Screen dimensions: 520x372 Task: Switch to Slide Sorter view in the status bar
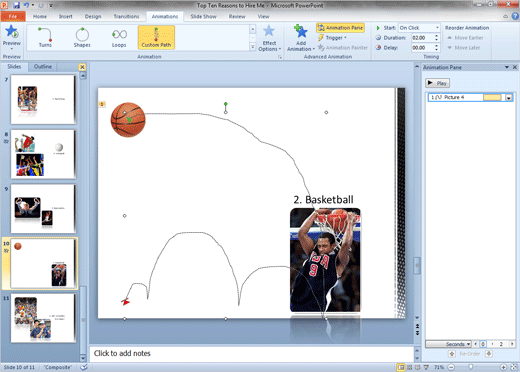point(410,367)
